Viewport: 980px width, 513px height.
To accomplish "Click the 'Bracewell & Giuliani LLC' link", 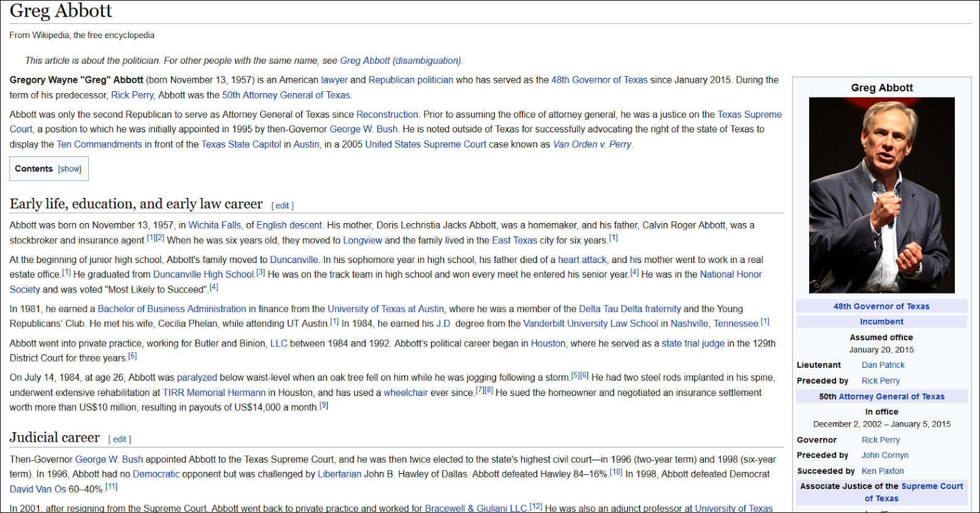I will point(476,509).
